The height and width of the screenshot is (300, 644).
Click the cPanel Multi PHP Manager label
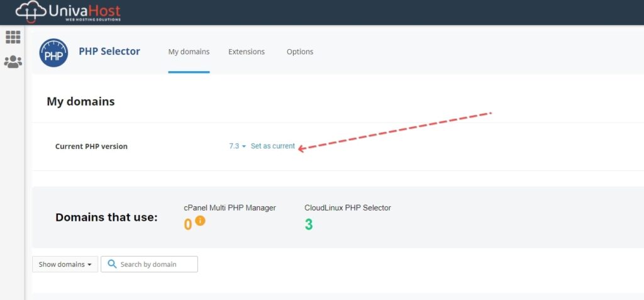coord(230,208)
